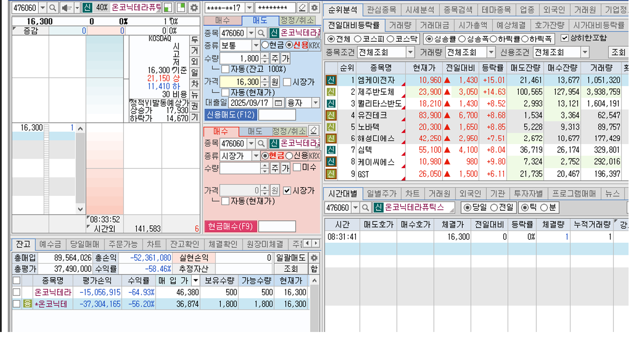Image resolution: width=644 pixels, height=364 pixels.
Task: Click KRX button in sell order form
Action: (x=314, y=45)
